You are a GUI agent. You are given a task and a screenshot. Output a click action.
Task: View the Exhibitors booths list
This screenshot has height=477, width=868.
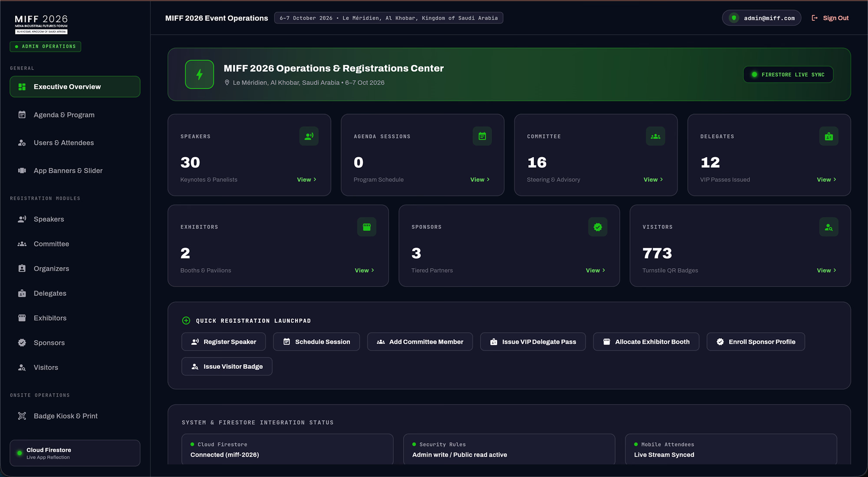pos(364,270)
